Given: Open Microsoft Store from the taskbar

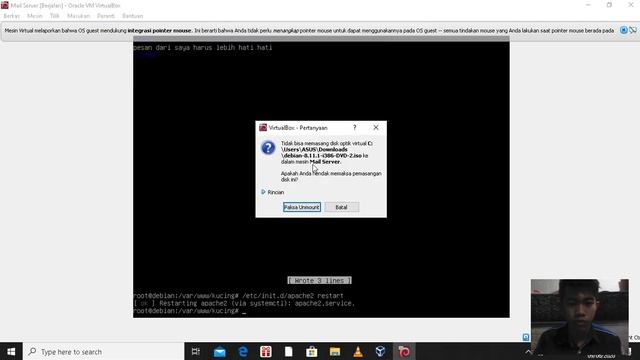Looking at the screenshot, I should tap(312, 351).
